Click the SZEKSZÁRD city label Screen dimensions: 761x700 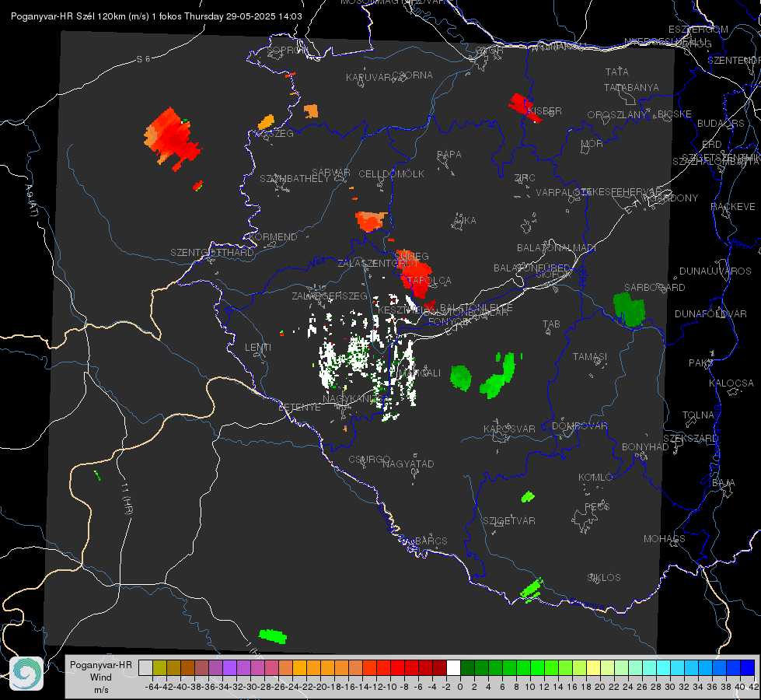coord(690,439)
